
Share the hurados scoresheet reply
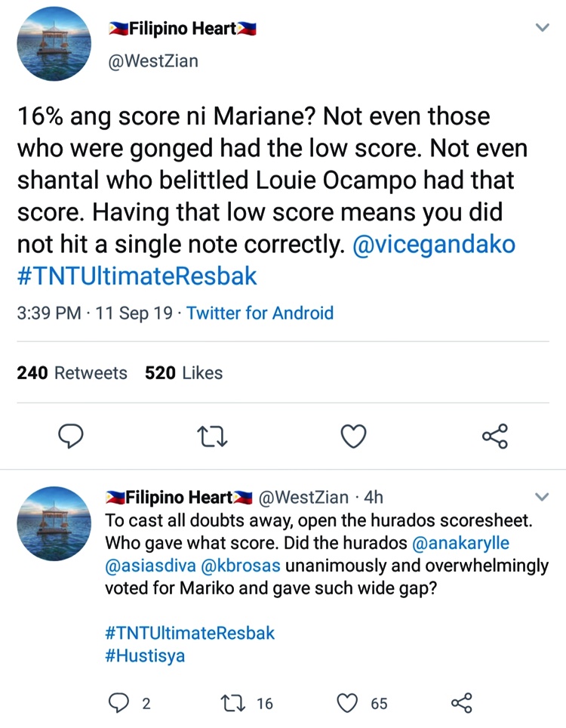click(x=461, y=703)
